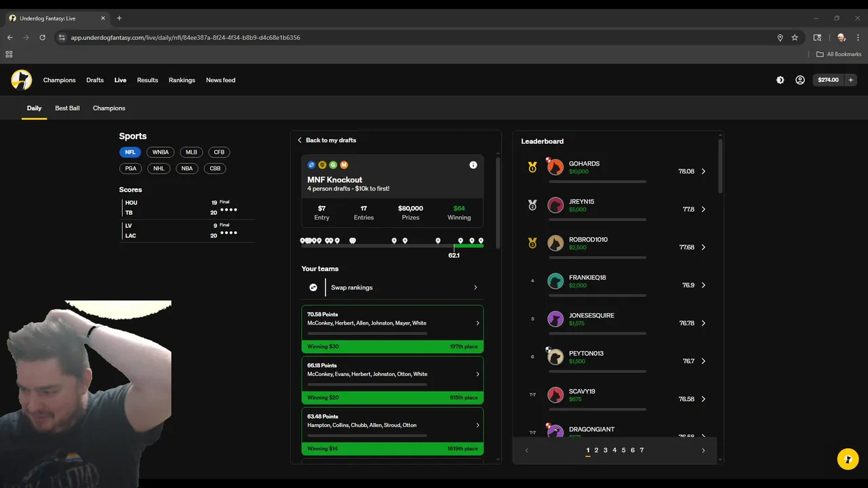Open the Results nav item
The width and height of the screenshot is (868, 488).
147,80
